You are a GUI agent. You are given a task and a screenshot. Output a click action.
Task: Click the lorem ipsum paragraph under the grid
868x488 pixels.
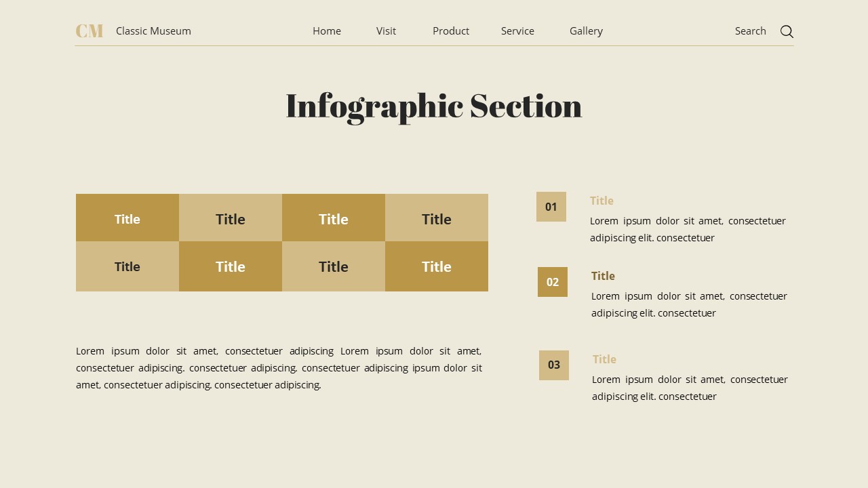[279, 367]
